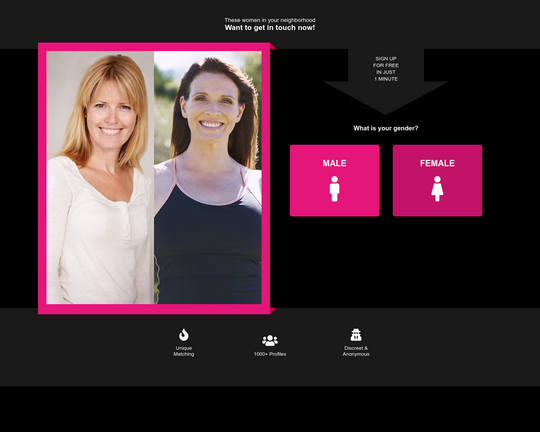Image resolution: width=540 pixels, height=432 pixels.
Task: Click the Want to get in touch now! headline
Action: click(x=270, y=28)
